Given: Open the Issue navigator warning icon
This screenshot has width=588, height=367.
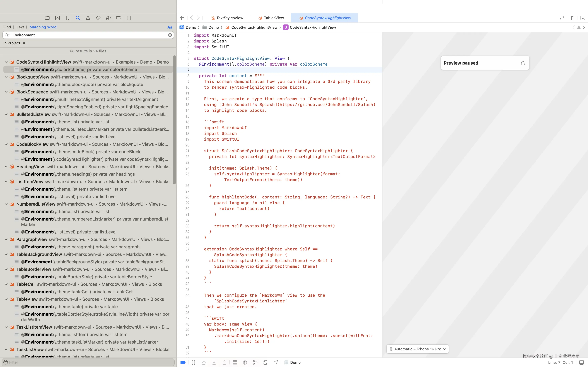Looking at the screenshot, I should (88, 18).
